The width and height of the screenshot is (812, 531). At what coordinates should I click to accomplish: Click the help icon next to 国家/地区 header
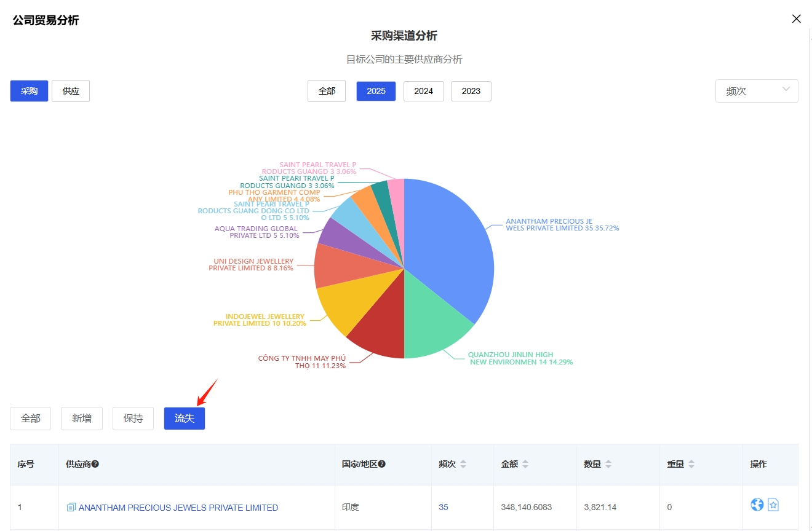pos(382,464)
